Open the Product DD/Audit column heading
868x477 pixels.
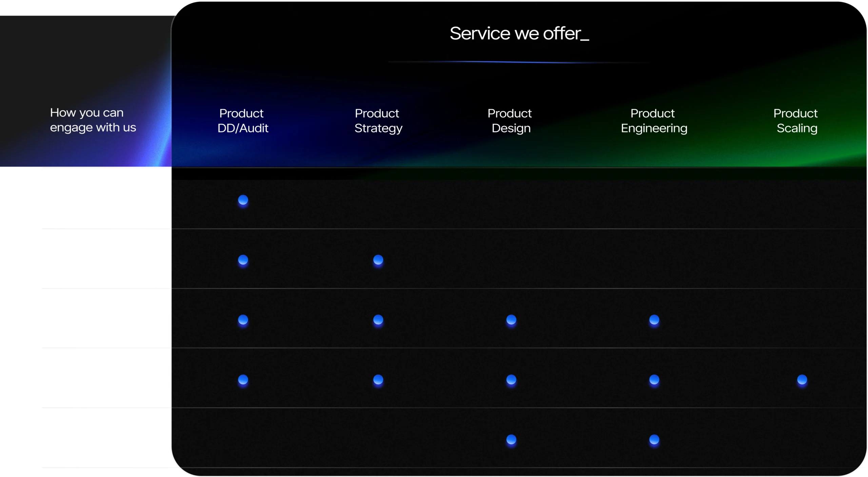[x=243, y=121]
